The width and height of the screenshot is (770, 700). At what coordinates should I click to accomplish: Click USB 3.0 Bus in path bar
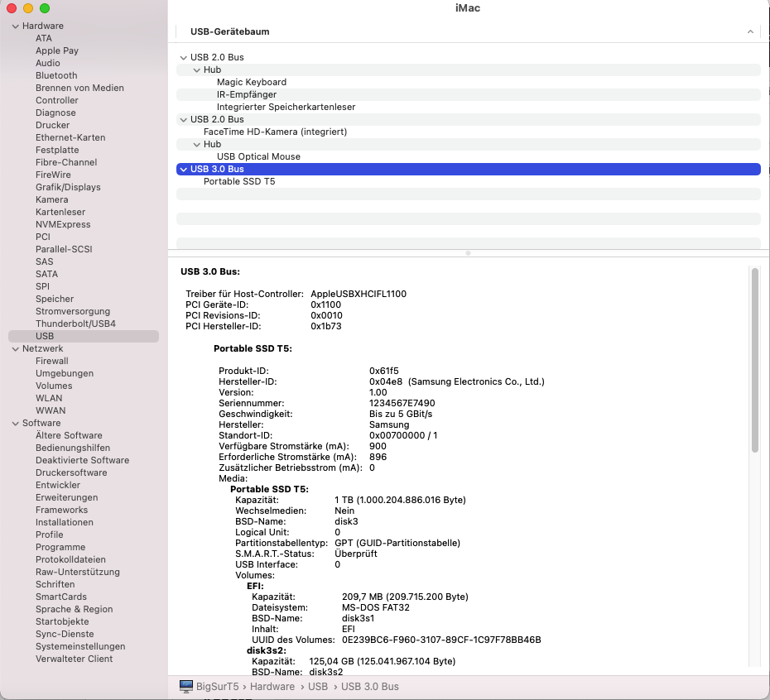click(x=370, y=686)
